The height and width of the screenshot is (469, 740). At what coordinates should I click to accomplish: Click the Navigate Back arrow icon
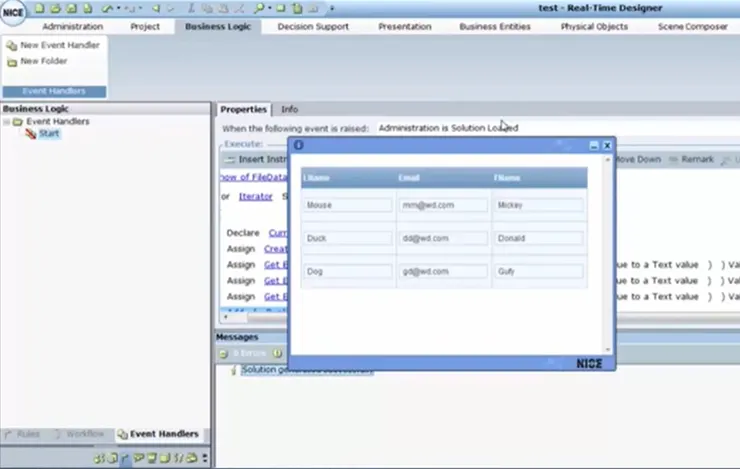click(x=156, y=8)
